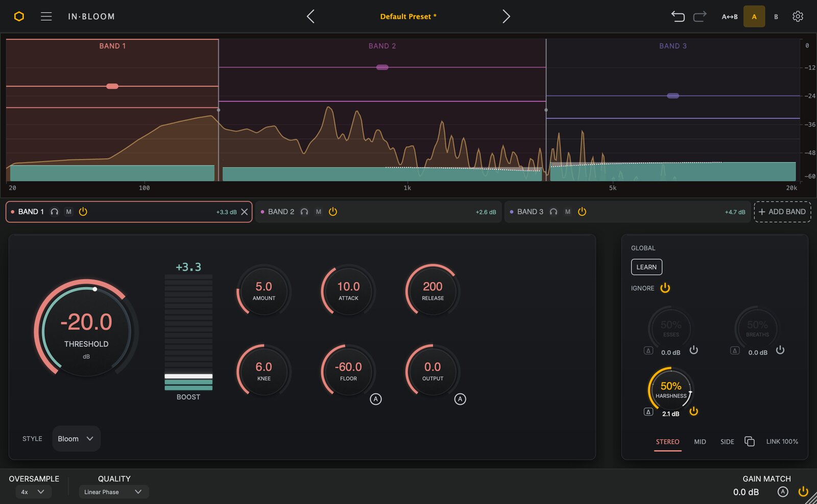Click the delta icon under Esses
817x504 pixels.
click(648, 350)
